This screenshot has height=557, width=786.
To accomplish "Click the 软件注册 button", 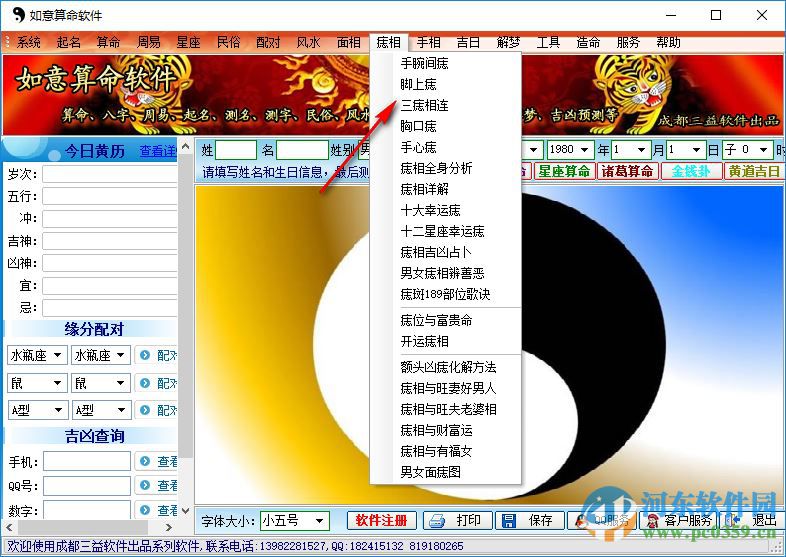I will [381, 520].
